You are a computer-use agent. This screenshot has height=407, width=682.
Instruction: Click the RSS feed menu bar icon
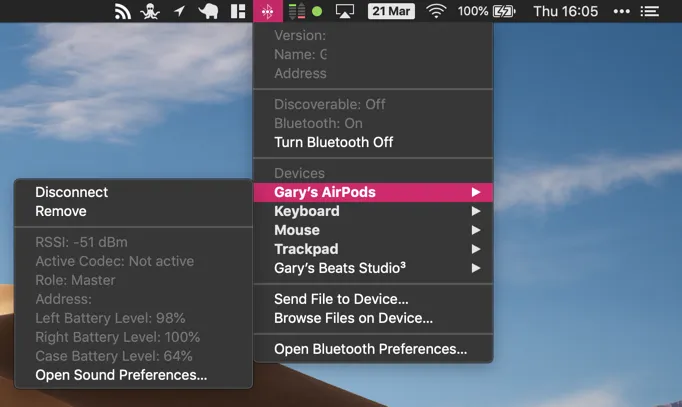tap(123, 12)
